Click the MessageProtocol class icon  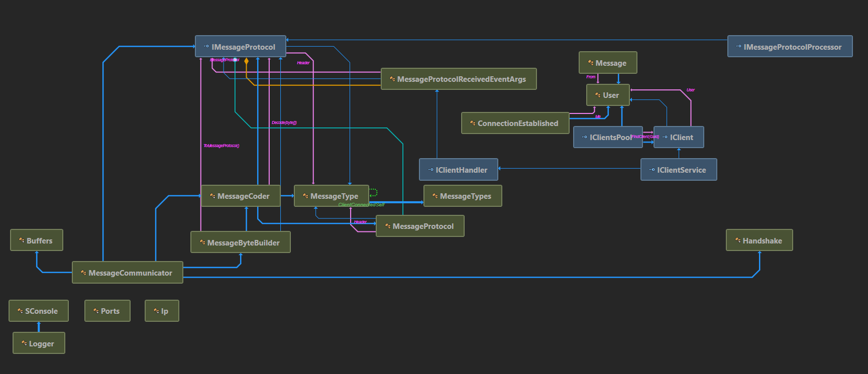tap(387, 226)
